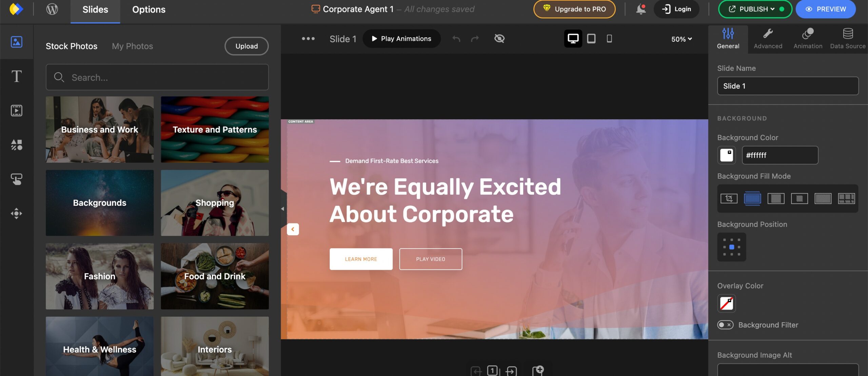The image size is (868, 376).
Task: Click the Desktop preview mode icon
Action: click(572, 38)
